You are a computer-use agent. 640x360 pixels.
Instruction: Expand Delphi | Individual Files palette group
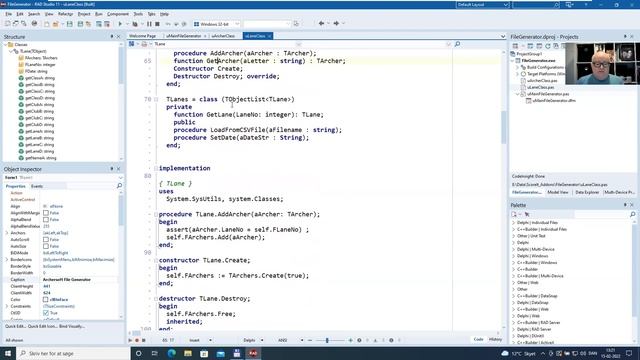[x=513, y=222]
